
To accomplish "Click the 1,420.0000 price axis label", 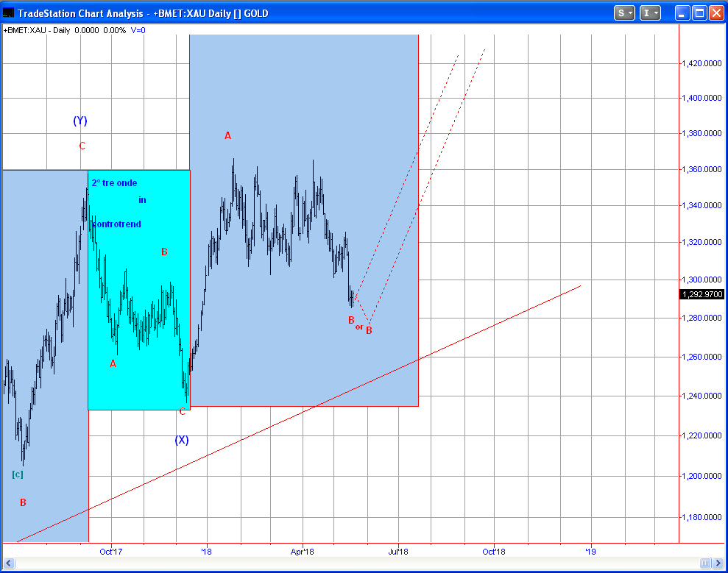I will click(702, 63).
